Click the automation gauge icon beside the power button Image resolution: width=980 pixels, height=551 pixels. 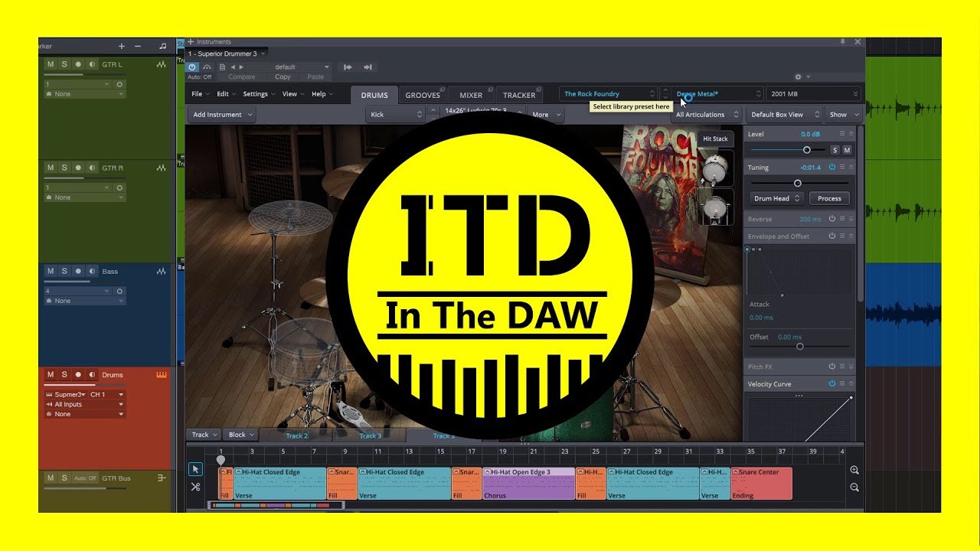(207, 67)
